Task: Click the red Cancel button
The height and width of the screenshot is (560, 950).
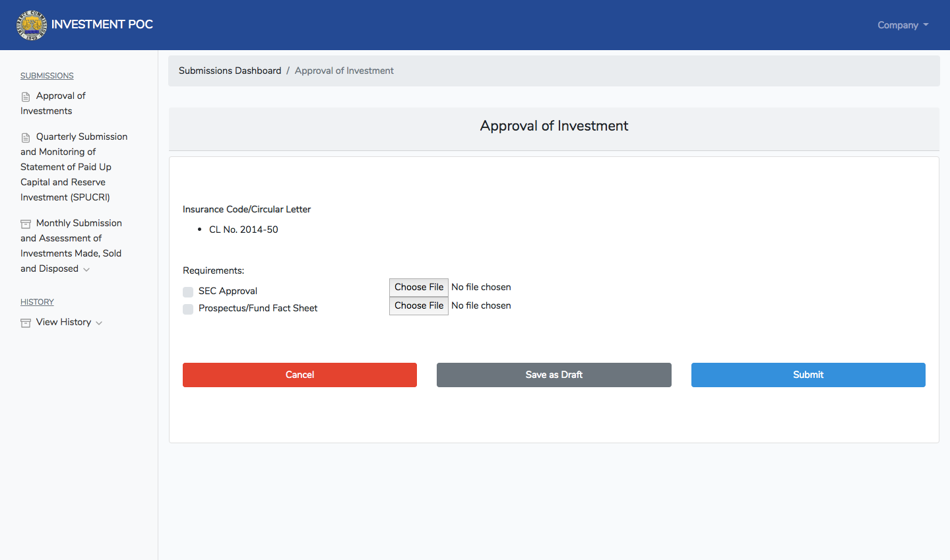Action: point(300,375)
